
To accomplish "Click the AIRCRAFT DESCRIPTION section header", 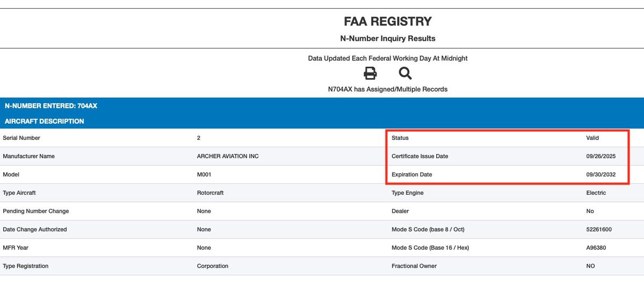I will pyautogui.click(x=45, y=122).
